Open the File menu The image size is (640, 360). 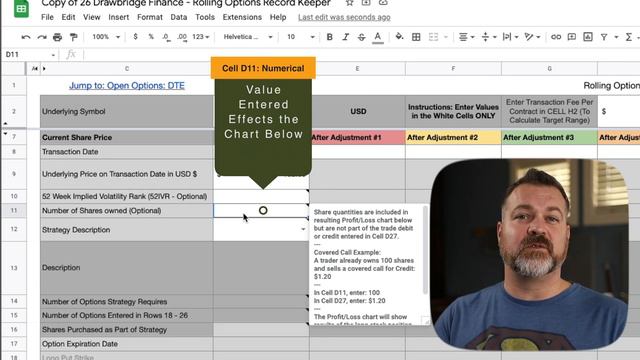click(47, 17)
